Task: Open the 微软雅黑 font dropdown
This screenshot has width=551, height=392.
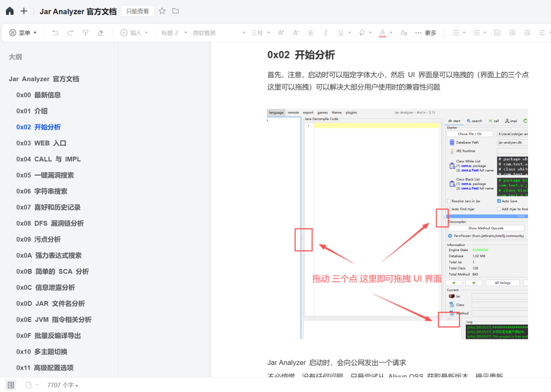Action: coord(219,33)
